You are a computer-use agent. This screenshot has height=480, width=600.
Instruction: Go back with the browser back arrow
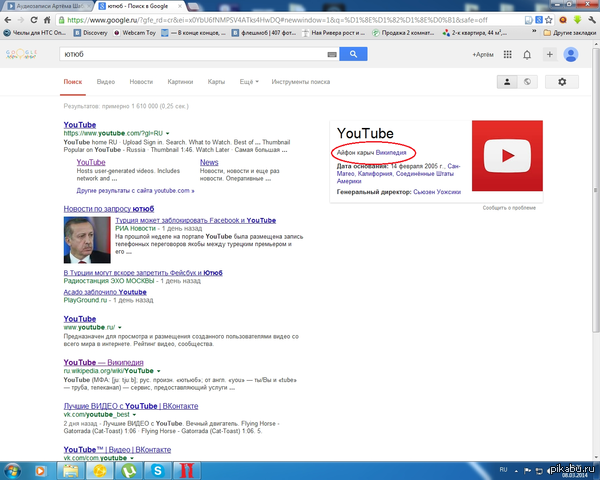pyautogui.click(x=8, y=20)
